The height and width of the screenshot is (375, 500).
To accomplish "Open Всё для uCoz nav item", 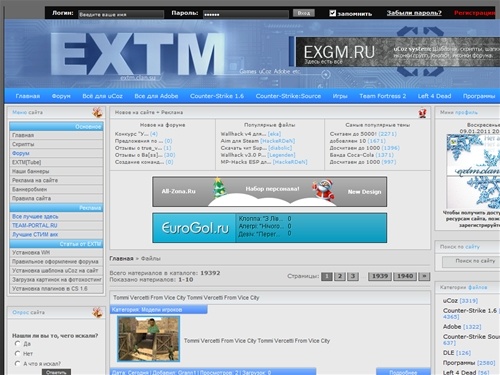I will (102, 96).
